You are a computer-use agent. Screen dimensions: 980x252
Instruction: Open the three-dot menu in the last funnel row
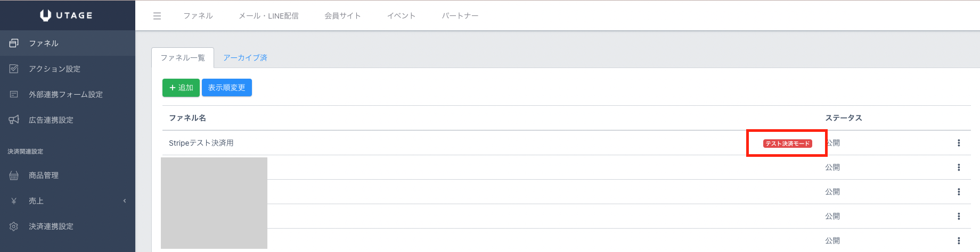point(959,241)
